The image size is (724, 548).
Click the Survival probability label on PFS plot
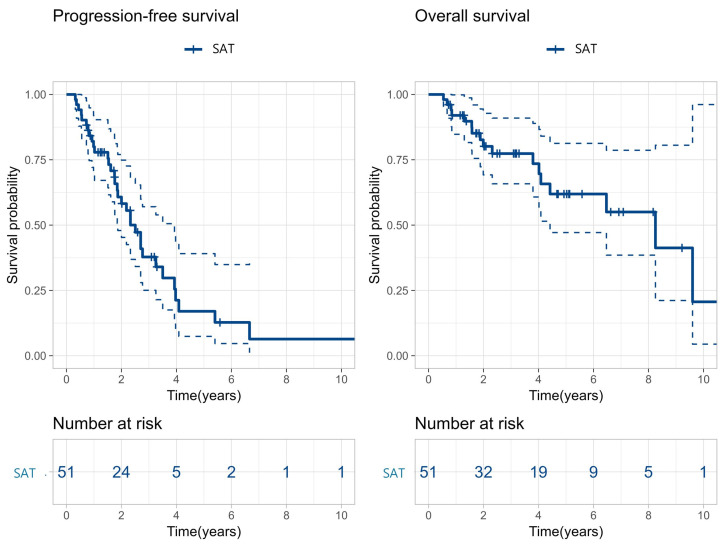pos(12,225)
